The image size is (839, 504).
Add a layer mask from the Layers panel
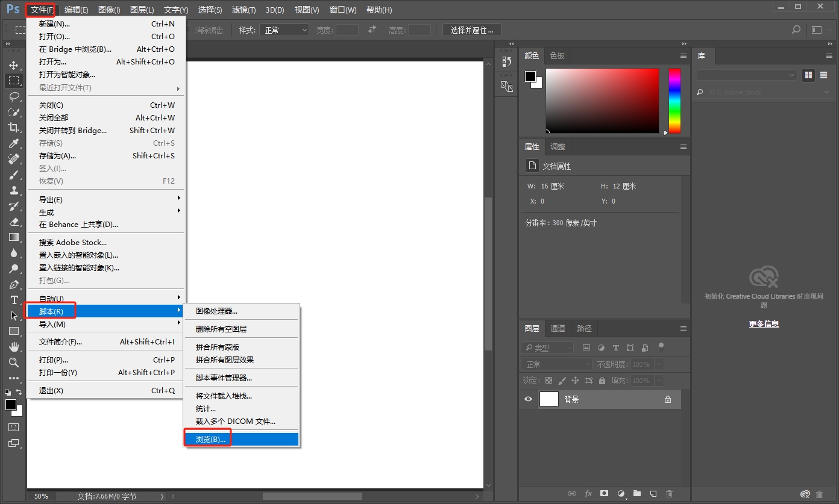(x=604, y=494)
